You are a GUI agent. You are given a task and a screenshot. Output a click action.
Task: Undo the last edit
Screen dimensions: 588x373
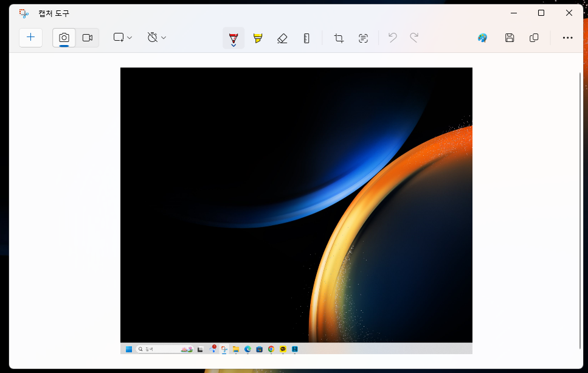click(393, 38)
